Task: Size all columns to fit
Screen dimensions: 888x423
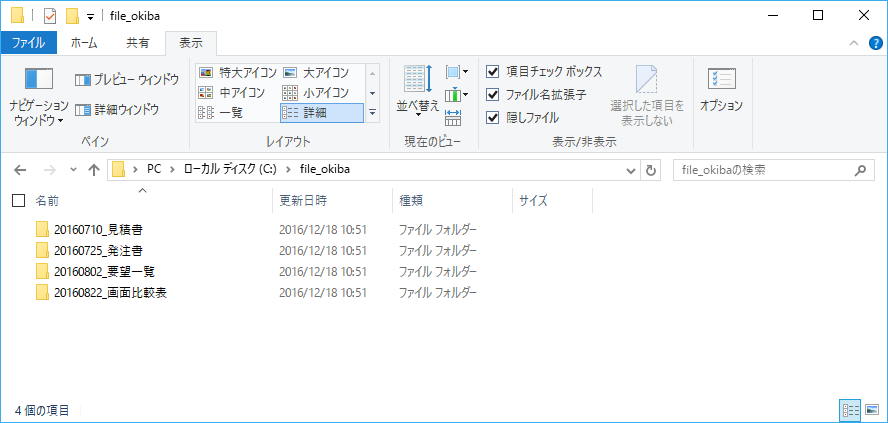Action: click(453, 117)
